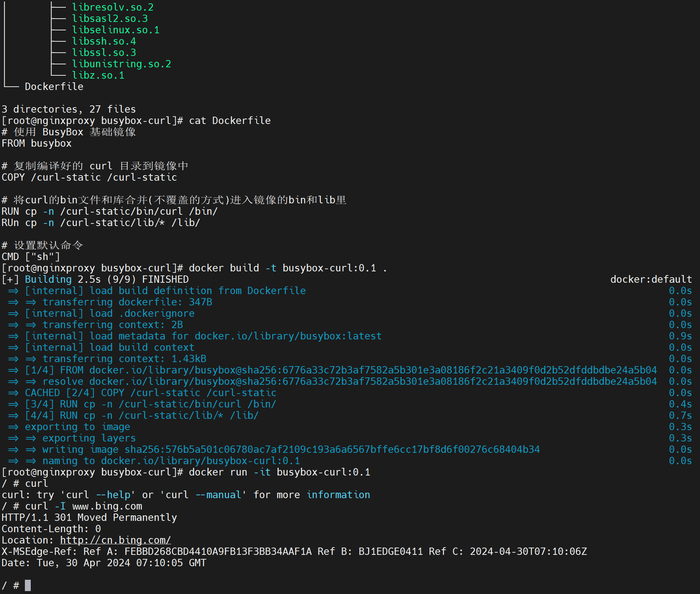This screenshot has height=594, width=700.
Task: Click the terminal cursor at the last prompt
Action: click(28, 585)
